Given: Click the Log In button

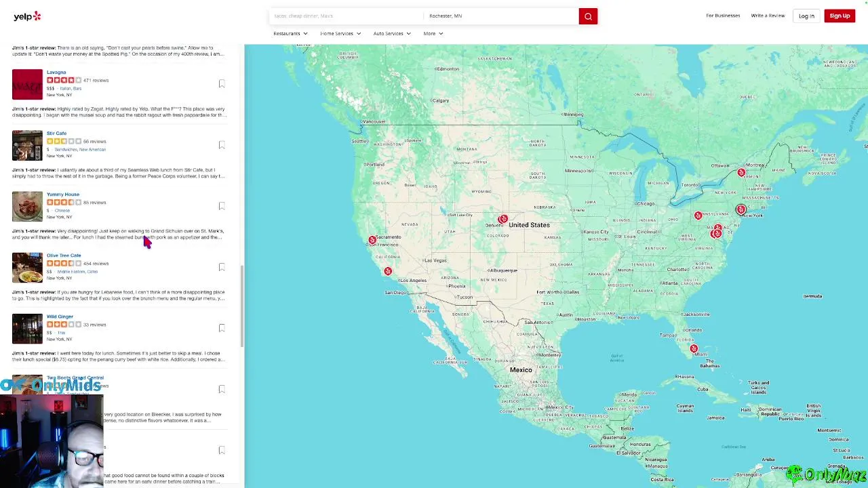Looking at the screenshot, I should click(x=806, y=16).
